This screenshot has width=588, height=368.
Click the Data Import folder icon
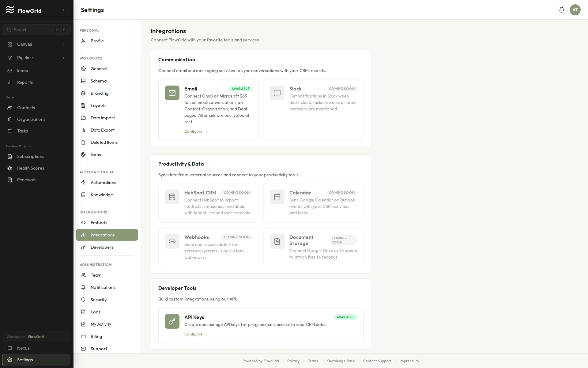coord(83,118)
